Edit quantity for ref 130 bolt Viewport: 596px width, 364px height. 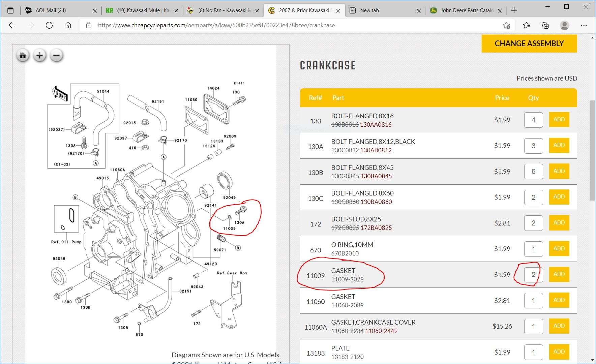click(533, 120)
